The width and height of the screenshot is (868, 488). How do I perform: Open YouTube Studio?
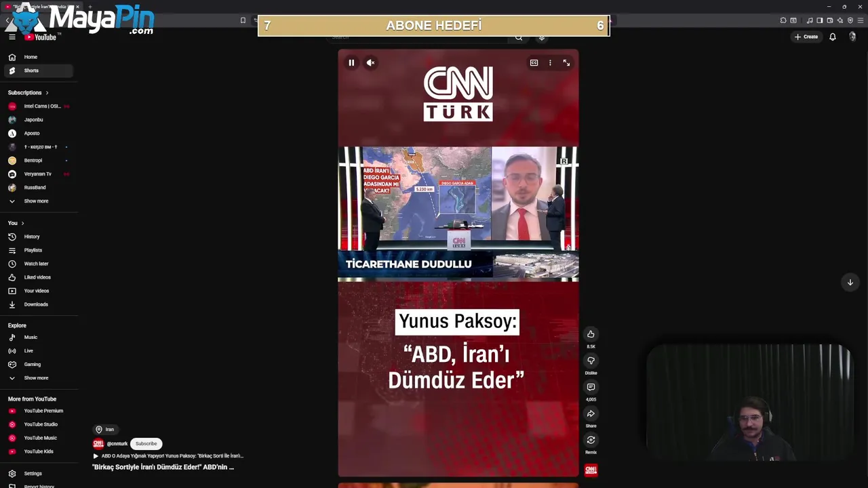(x=39, y=424)
